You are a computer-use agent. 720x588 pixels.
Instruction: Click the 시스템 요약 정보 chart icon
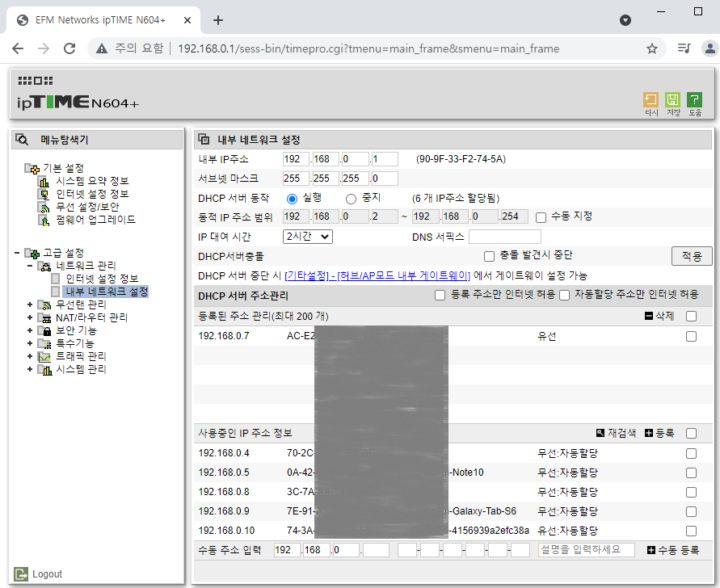click(x=44, y=181)
